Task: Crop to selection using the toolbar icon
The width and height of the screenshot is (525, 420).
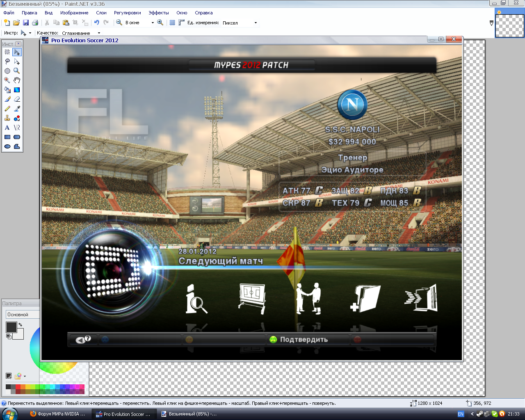Action: coord(75,23)
